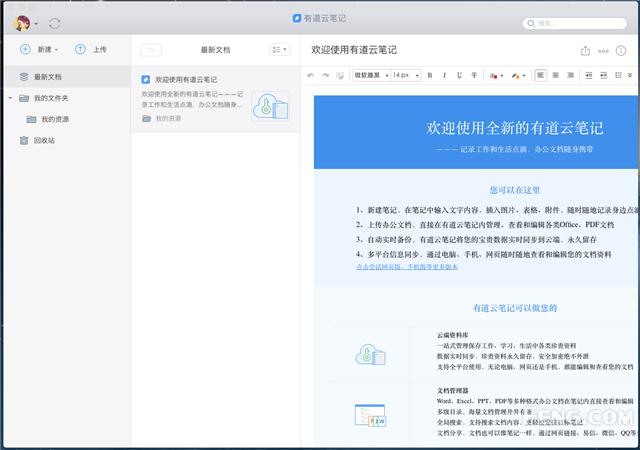640x450 pixels.
Task: Decrease indent in editor toolbar
Action: [589, 75]
